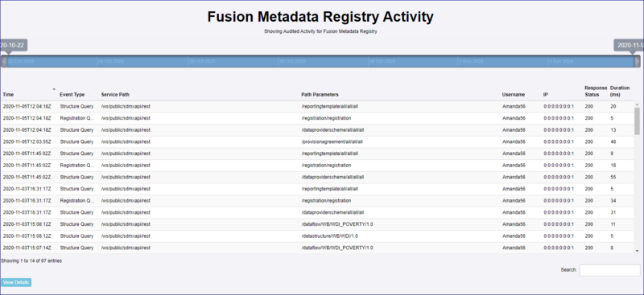Select the 11:45:02Z /dataproviderscheme/all/all/all row
The image size is (644, 295).
[316, 178]
